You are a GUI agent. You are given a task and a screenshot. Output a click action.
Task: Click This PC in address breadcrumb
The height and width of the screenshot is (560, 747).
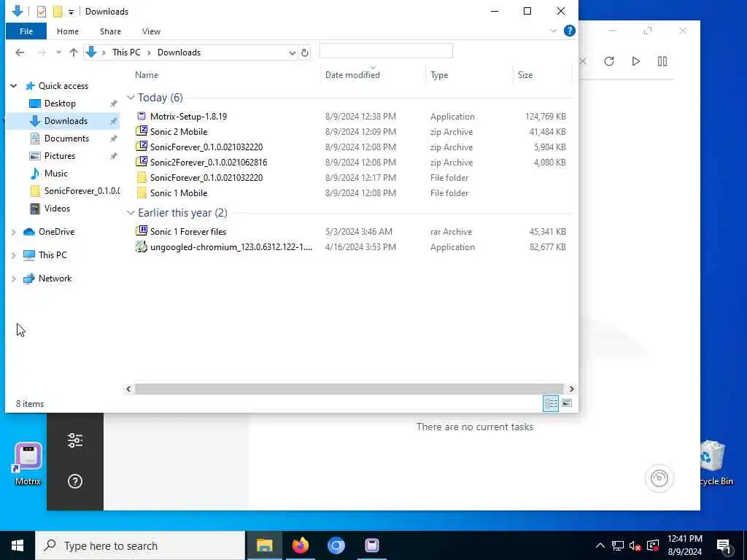coord(126,52)
